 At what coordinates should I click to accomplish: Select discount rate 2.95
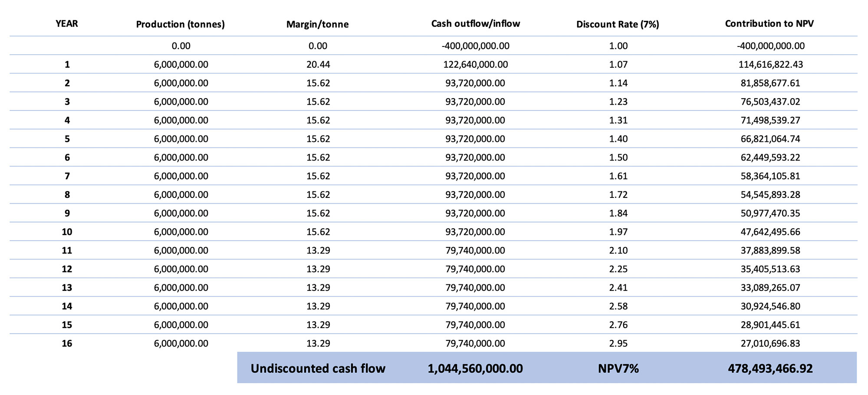[x=618, y=343]
